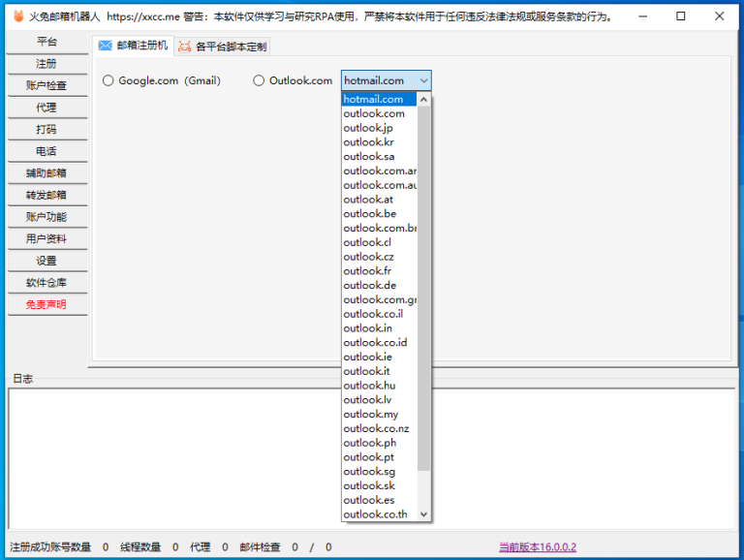Open the red 免责声明 sidebar item
This screenshot has height=560, width=744.
[46, 304]
